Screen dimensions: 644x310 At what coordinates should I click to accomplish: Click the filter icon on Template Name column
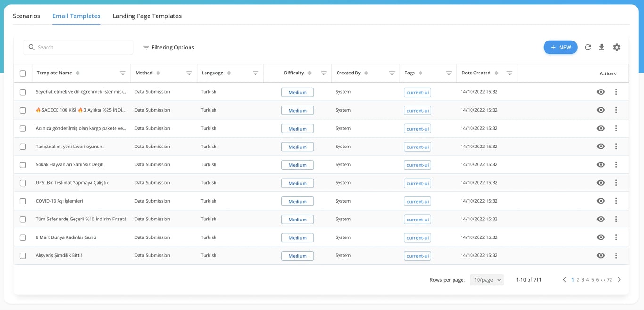pos(123,73)
